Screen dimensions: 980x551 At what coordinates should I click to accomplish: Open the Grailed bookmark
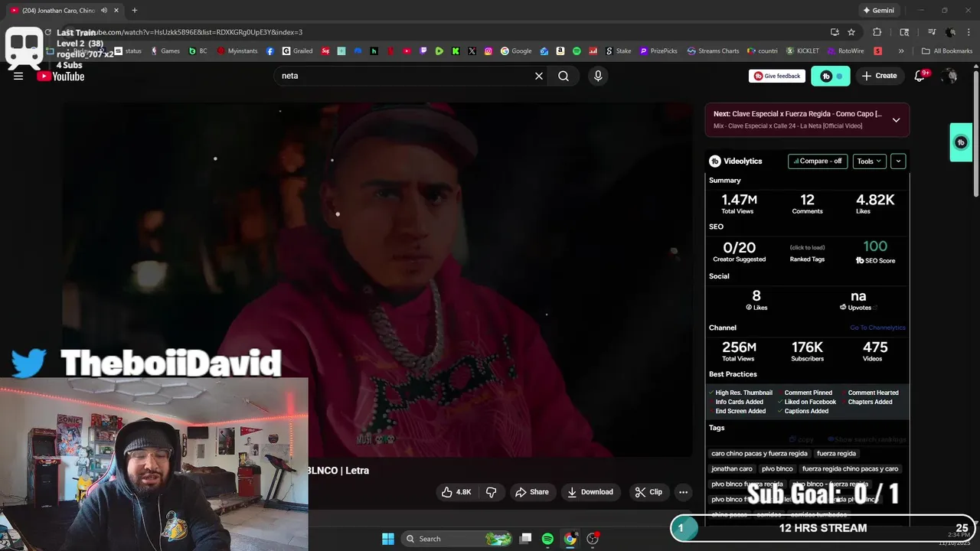click(x=297, y=51)
